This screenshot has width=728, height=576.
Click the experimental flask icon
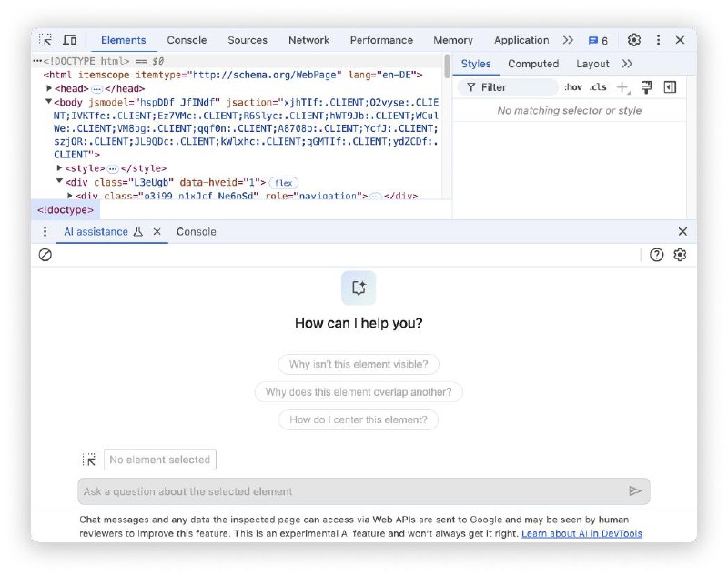(138, 232)
